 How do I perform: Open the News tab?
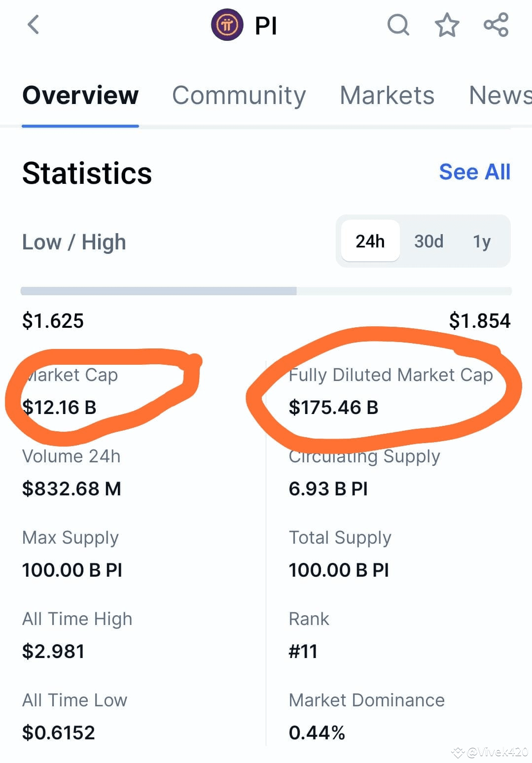500,95
